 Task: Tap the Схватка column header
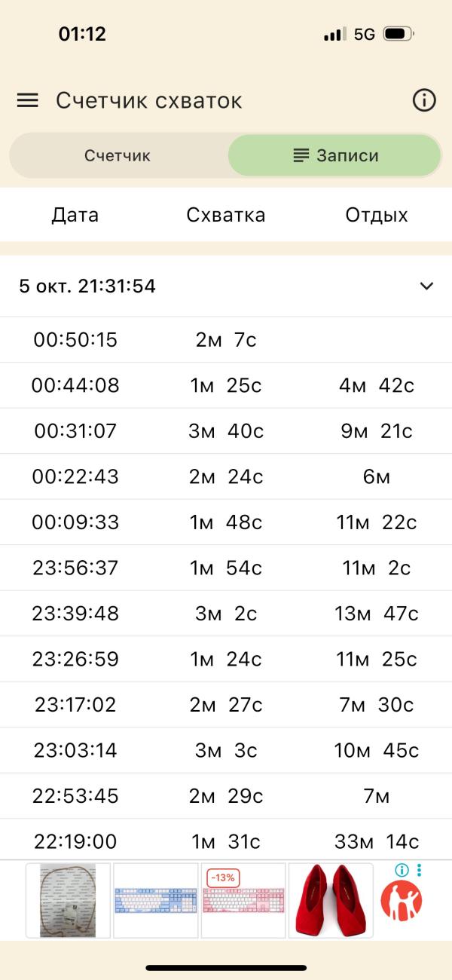pyautogui.click(x=226, y=215)
